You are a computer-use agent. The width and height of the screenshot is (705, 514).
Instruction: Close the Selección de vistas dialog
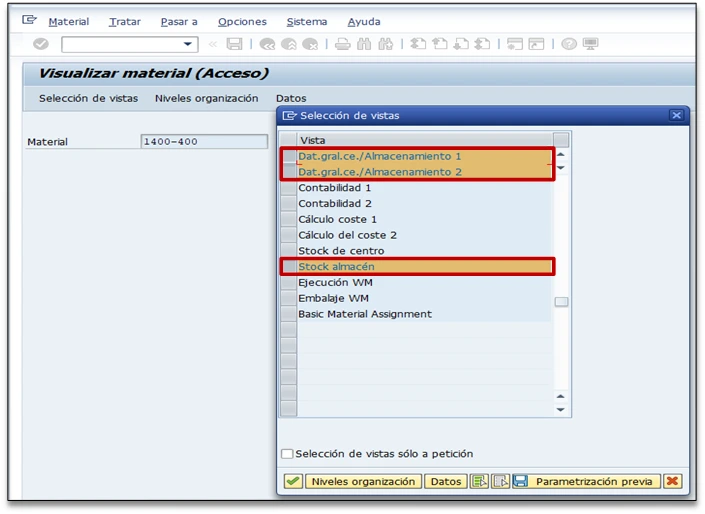(x=676, y=115)
